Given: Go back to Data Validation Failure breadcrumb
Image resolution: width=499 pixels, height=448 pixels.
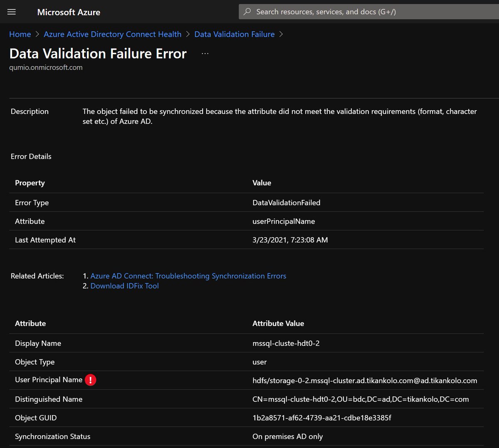Looking at the screenshot, I should (235, 34).
